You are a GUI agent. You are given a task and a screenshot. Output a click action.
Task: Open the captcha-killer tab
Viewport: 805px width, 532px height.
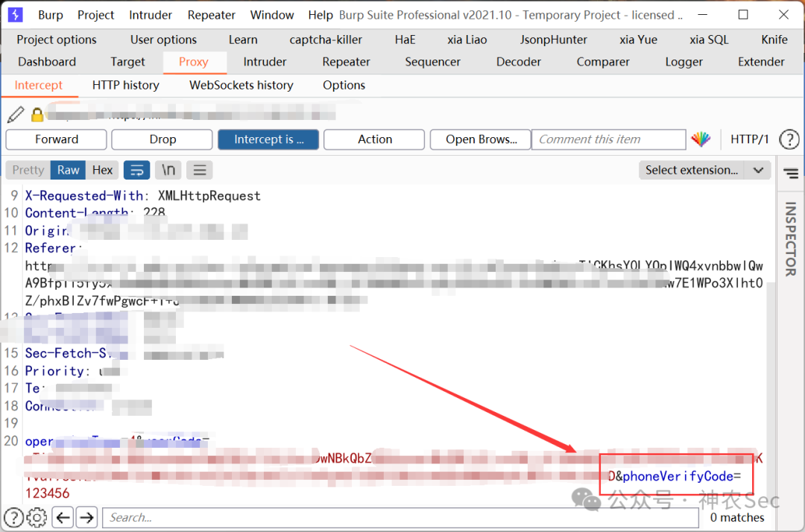tap(326, 39)
